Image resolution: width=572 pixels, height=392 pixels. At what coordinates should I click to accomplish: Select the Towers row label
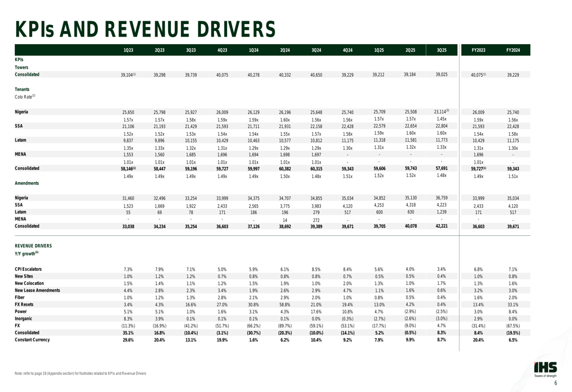pyautogui.click(x=21, y=67)
